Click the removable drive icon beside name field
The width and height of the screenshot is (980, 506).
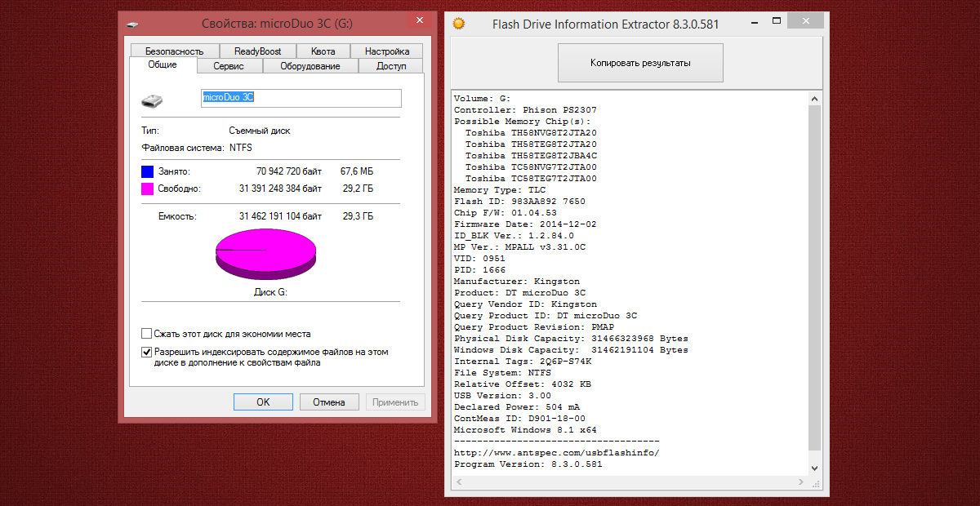tap(152, 100)
